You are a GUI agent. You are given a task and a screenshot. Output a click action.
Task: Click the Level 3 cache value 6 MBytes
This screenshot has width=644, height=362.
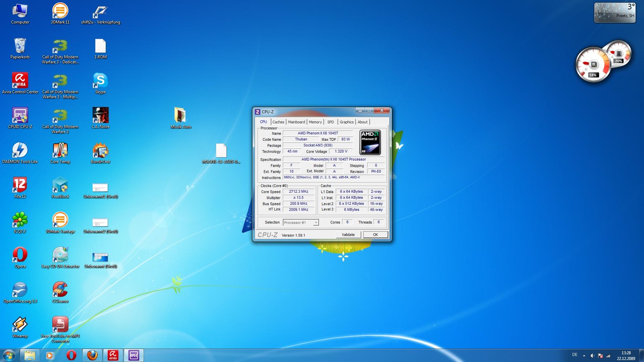tap(352, 210)
